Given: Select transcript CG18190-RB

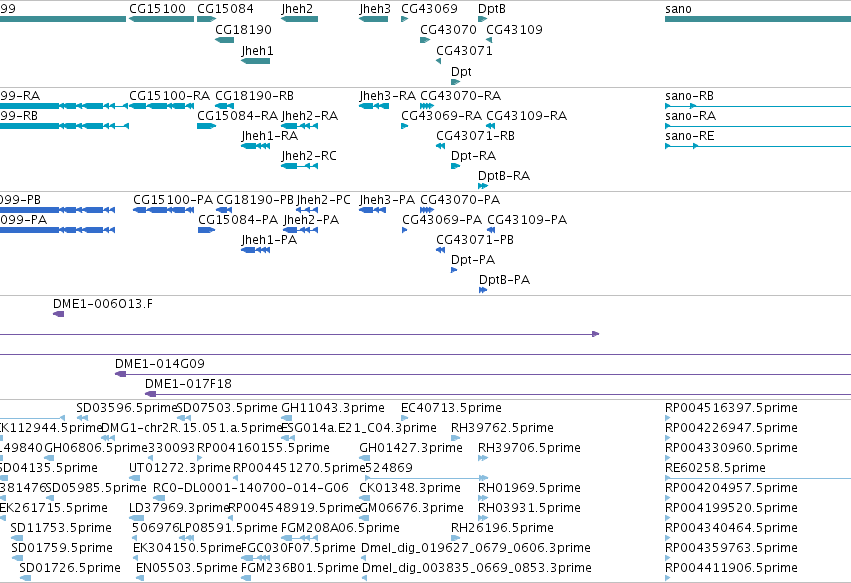Looking at the screenshot, I should tap(255, 96).
